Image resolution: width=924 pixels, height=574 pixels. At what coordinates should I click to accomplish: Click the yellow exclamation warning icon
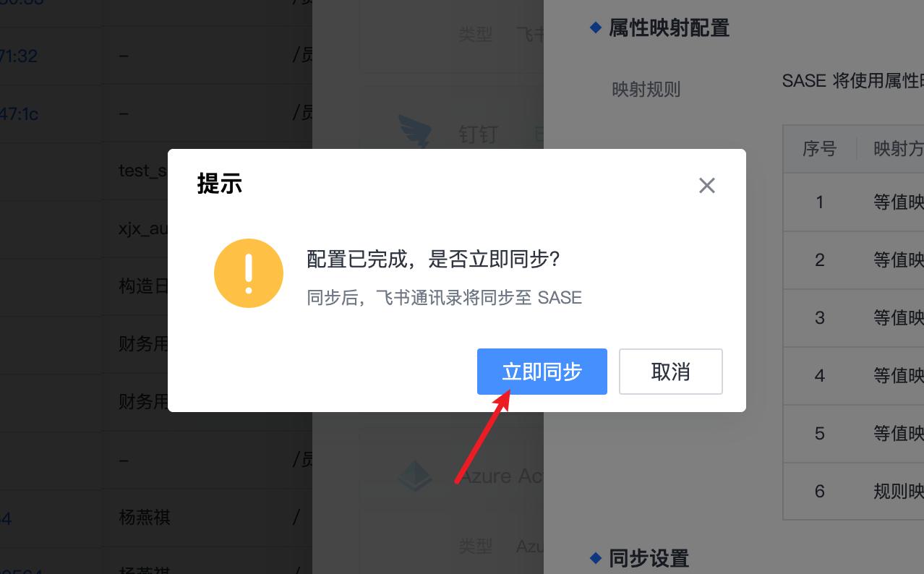pyautogui.click(x=248, y=273)
